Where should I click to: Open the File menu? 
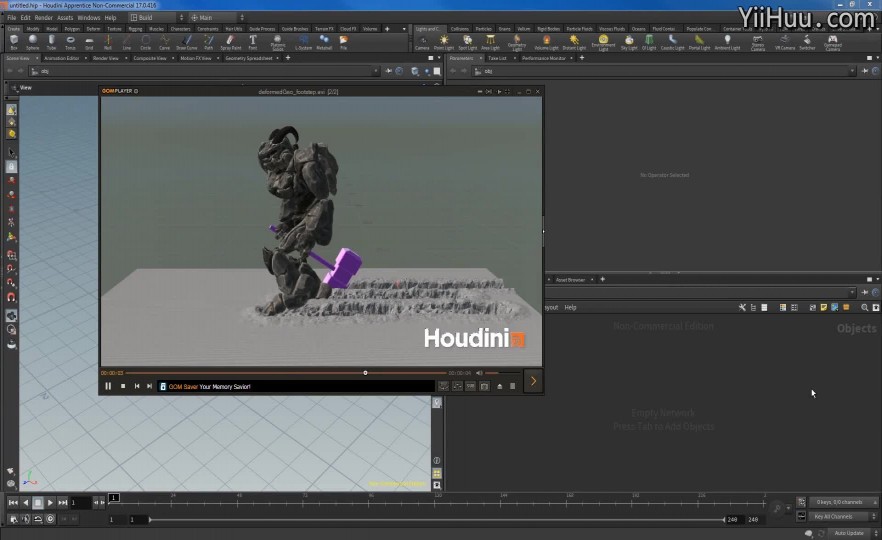coord(11,17)
